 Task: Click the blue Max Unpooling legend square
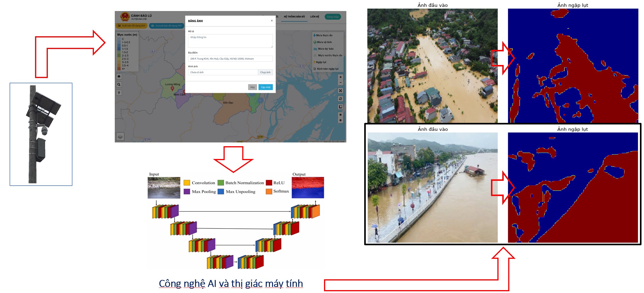[x=221, y=191]
